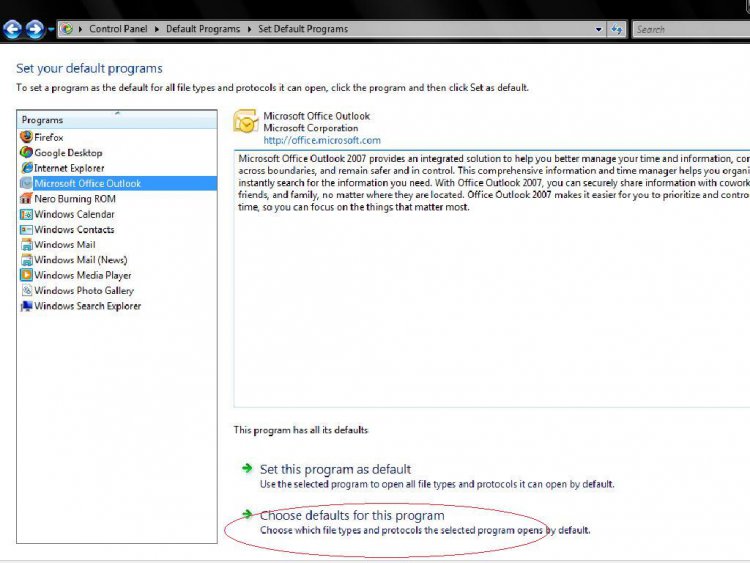Image resolution: width=750 pixels, height=563 pixels.
Task: Click Set this program as default
Action: [335, 469]
